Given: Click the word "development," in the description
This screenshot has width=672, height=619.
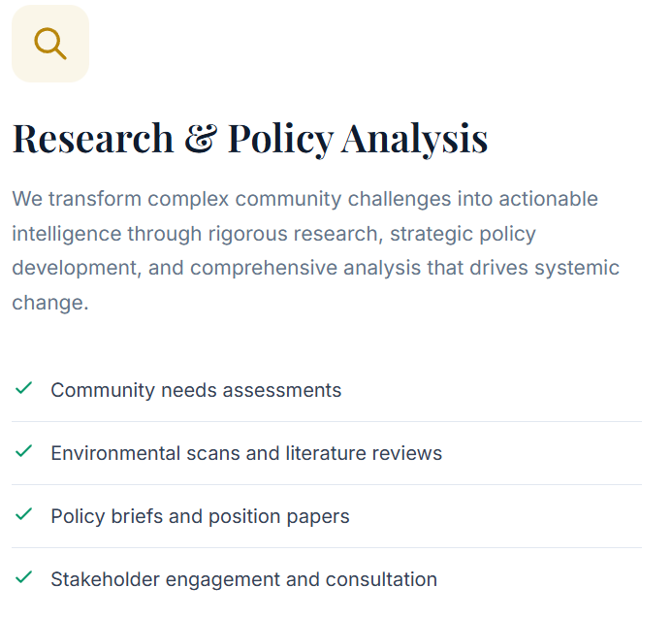Looking at the screenshot, I should [x=74, y=268].
